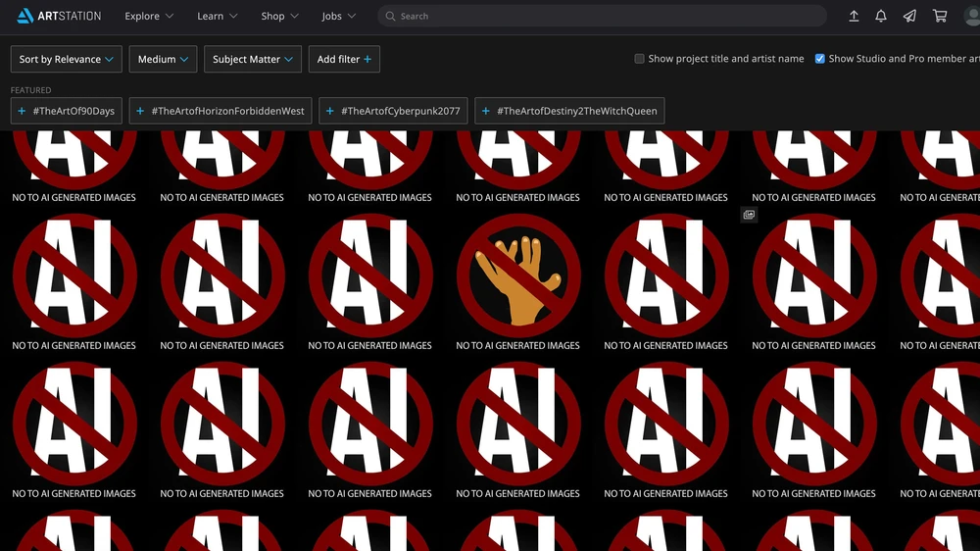
Task: Expand the Sort by Relevance dropdown
Action: point(66,59)
